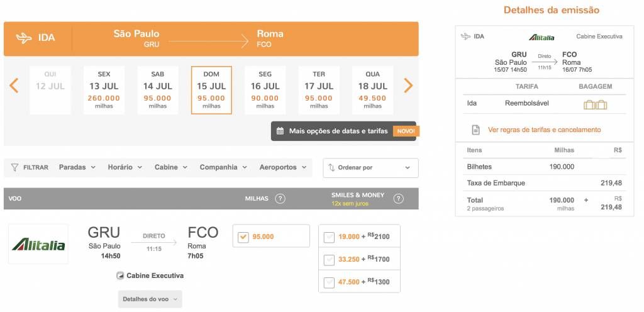Screen dimensions: 644x312
Task: Check the 47.500 + R$1300 option
Action: pos(329,282)
